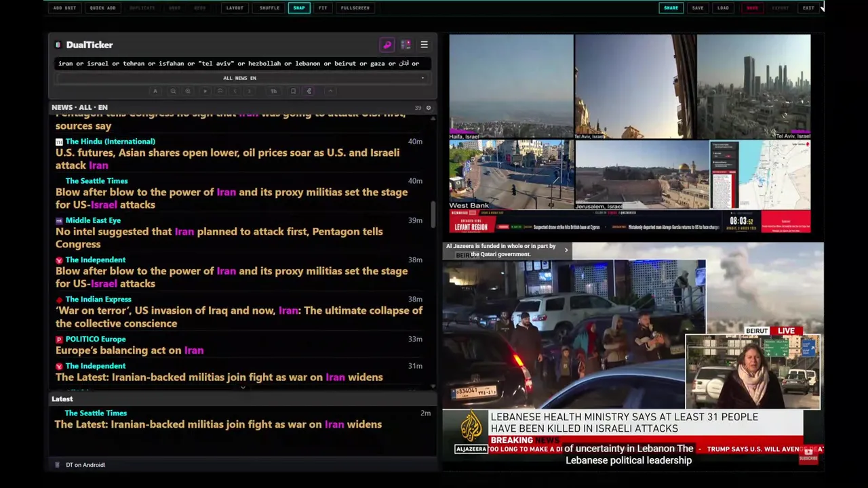Open the ALL NEWS EN dropdown
Image resolution: width=868 pixels, height=488 pixels.
(242, 78)
